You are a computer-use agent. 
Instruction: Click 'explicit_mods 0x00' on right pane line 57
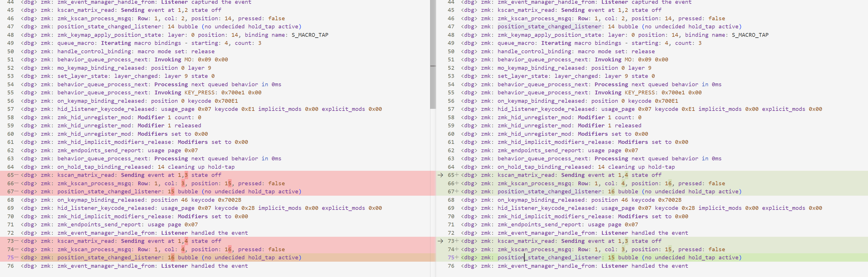[792, 109]
